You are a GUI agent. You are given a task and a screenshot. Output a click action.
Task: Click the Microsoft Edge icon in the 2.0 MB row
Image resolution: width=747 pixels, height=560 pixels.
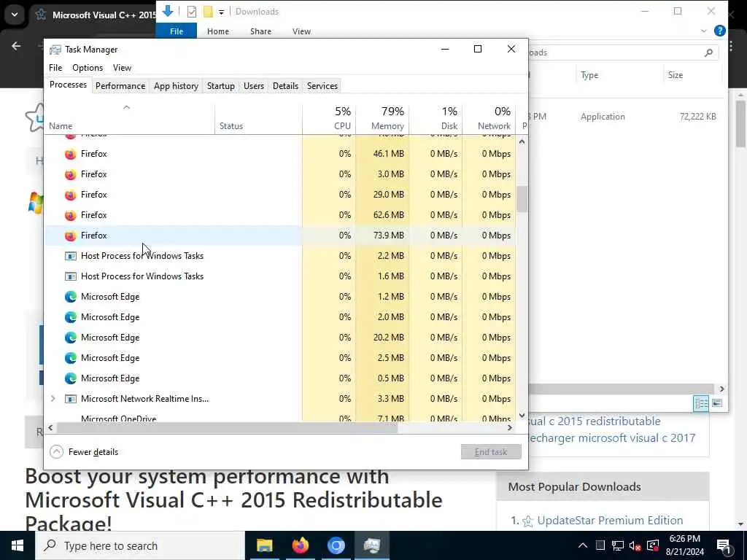tap(71, 317)
